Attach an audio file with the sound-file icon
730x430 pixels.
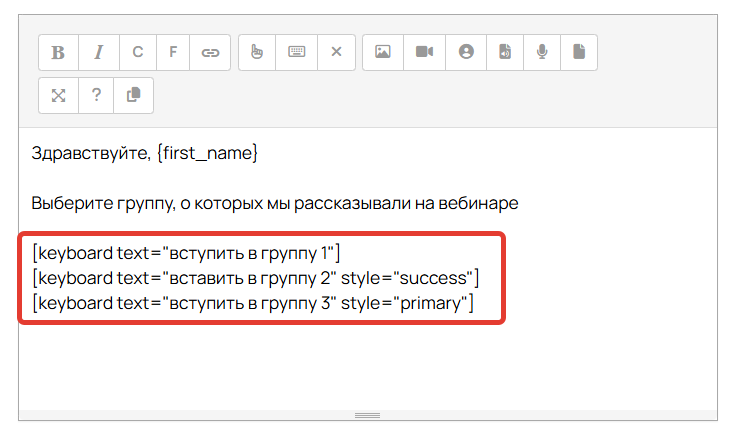(505, 52)
